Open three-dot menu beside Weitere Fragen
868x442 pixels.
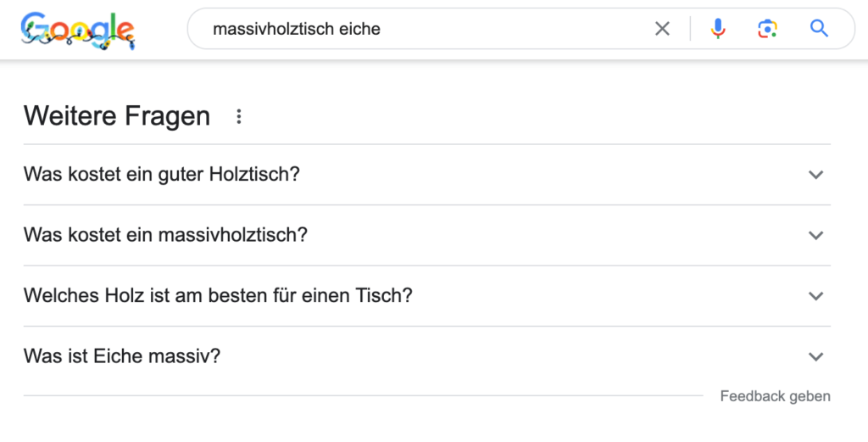click(238, 116)
